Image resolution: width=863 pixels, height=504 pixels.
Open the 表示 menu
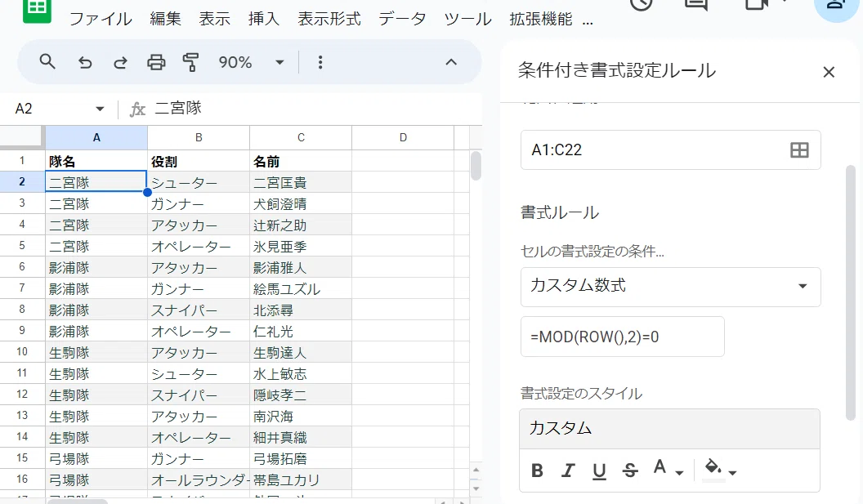215,20
